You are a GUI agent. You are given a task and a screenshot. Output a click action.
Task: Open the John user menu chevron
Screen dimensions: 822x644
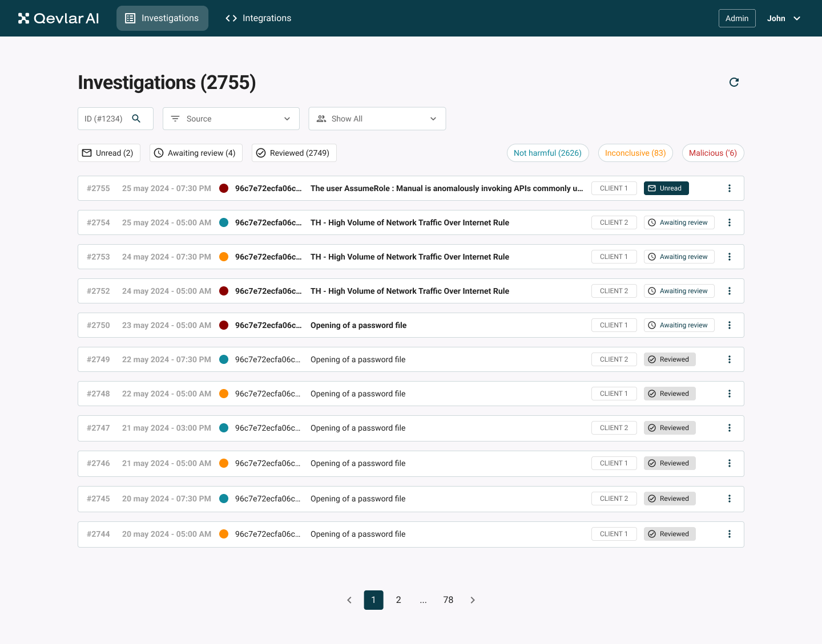[x=797, y=18]
